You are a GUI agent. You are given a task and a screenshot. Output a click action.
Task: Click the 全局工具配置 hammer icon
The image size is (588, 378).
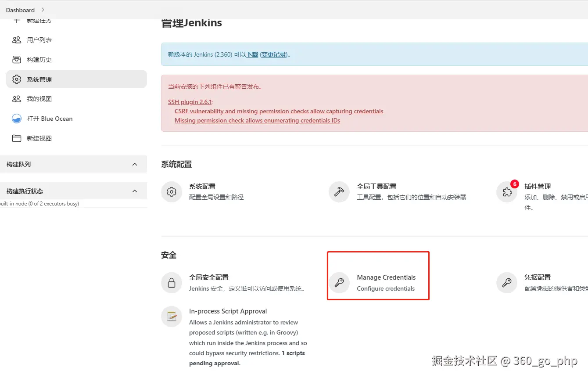point(339,192)
